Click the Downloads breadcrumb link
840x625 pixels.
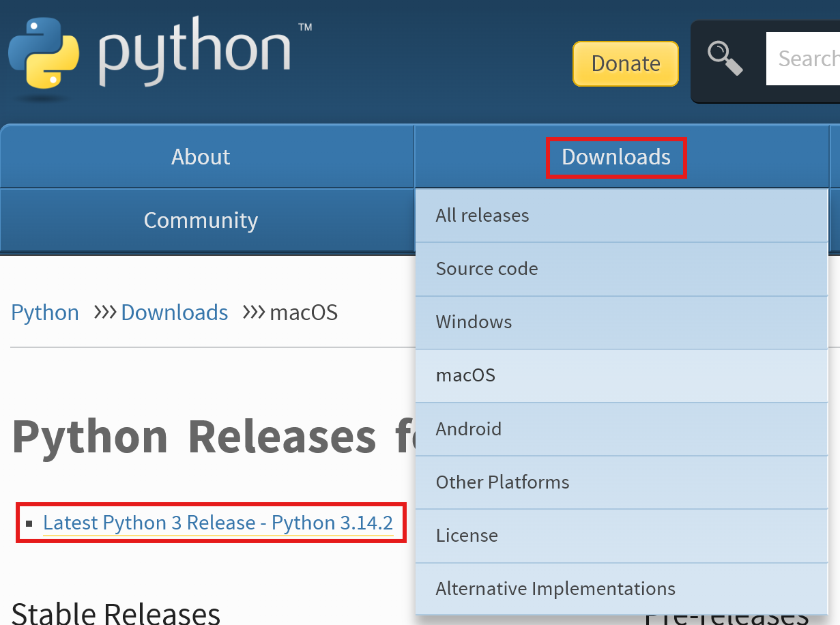click(x=174, y=312)
